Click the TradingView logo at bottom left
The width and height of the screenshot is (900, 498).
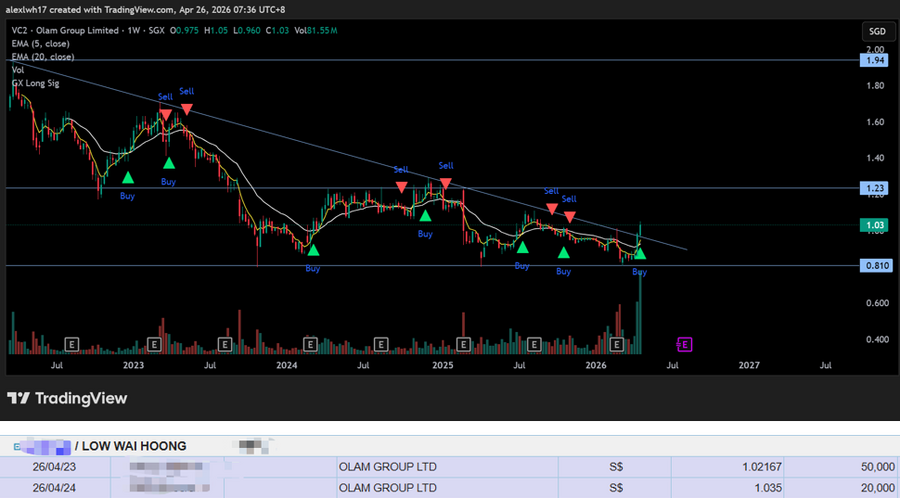pos(68,398)
